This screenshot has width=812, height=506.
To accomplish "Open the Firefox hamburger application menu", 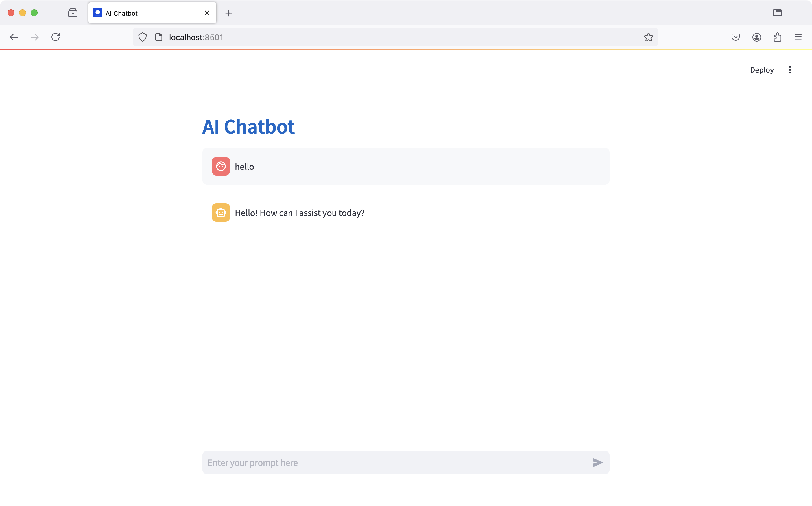I will click(798, 37).
